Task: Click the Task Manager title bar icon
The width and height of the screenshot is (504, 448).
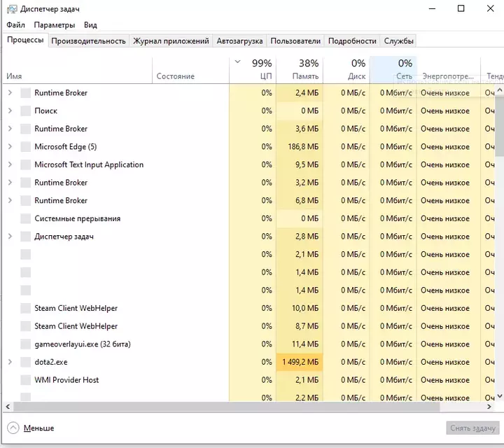Action: tap(12, 8)
